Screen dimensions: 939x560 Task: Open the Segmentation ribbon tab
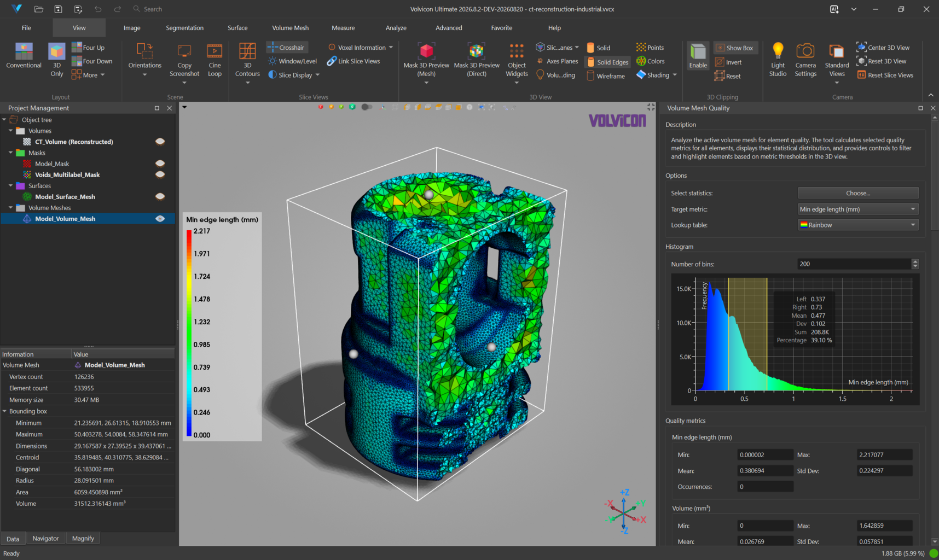point(184,28)
